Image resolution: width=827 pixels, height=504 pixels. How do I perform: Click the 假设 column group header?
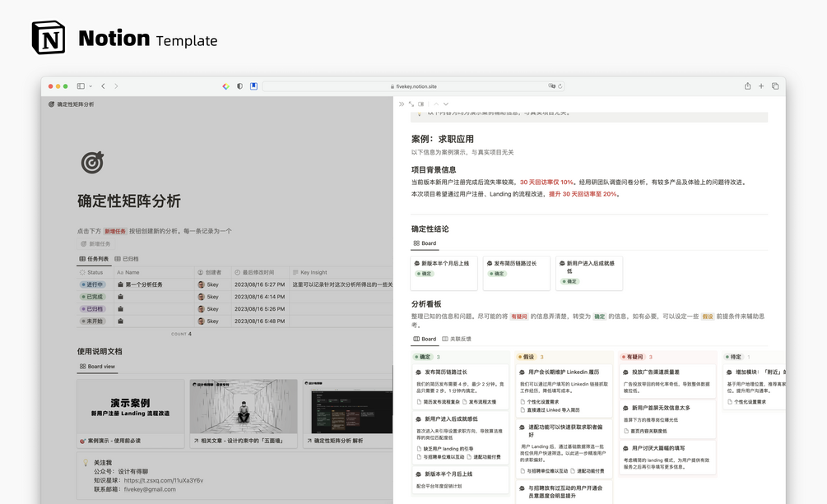point(526,357)
